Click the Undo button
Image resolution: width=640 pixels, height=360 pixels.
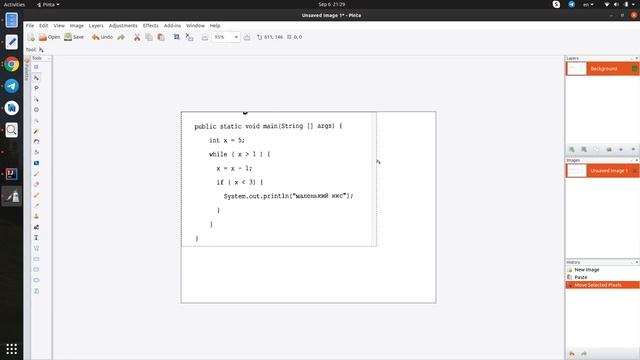pyautogui.click(x=102, y=37)
